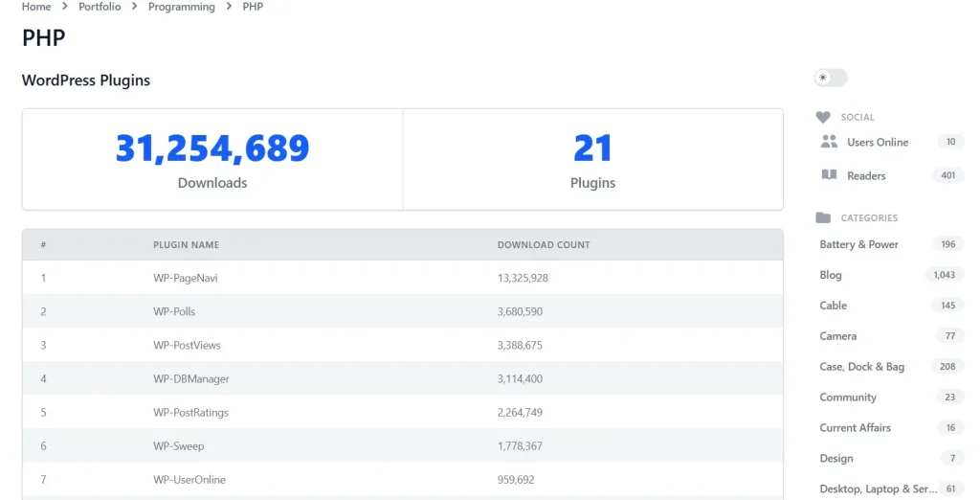The image size is (980, 500).
Task: Open the Readers sidebar link
Action: click(866, 176)
